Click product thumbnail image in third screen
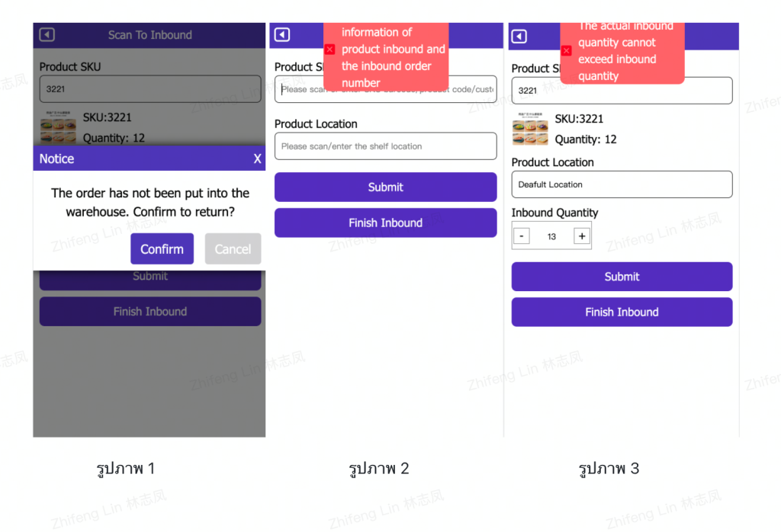Viewport: 781px width, 532px height. pos(530,129)
